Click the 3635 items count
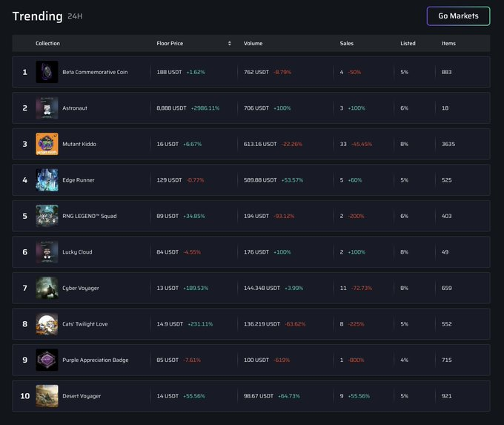This screenshot has width=504, height=425. [x=448, y=144]
